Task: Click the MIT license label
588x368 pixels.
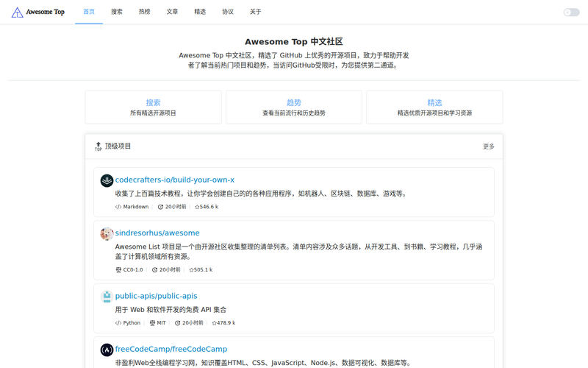Action: pyautogui.click(x=161, y=323)
